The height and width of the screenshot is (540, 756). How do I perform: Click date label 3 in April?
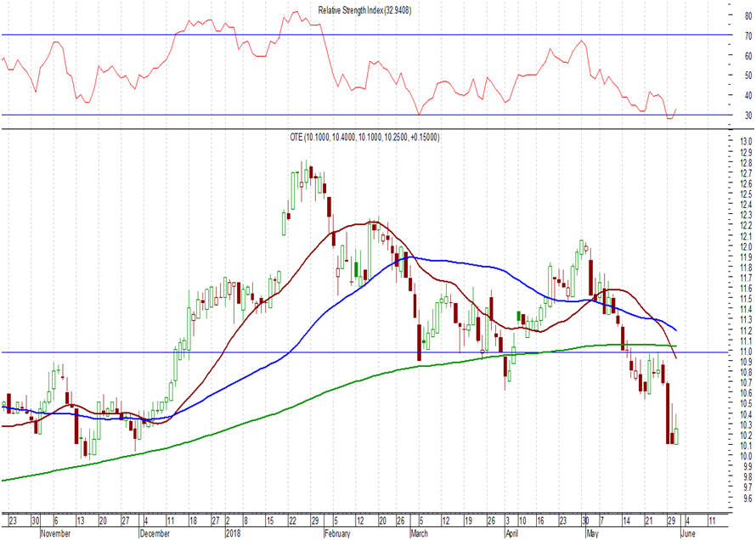(x=508, y=520)
